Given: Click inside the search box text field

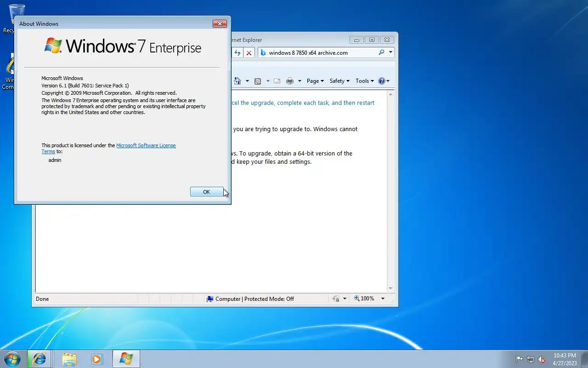Looking at the screenshot, I should click(322, 52).
